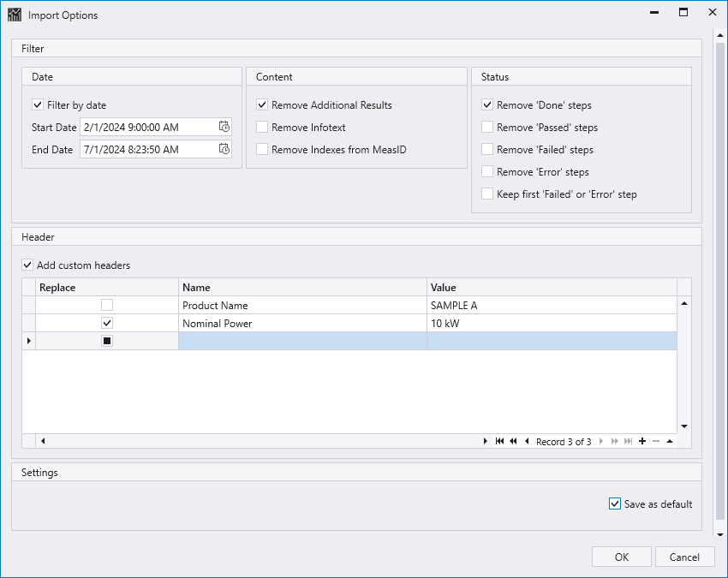Screen dimensions: 728x578
Task: Toggle Add custom headers checkbox
Action: [x=27, y=265]
